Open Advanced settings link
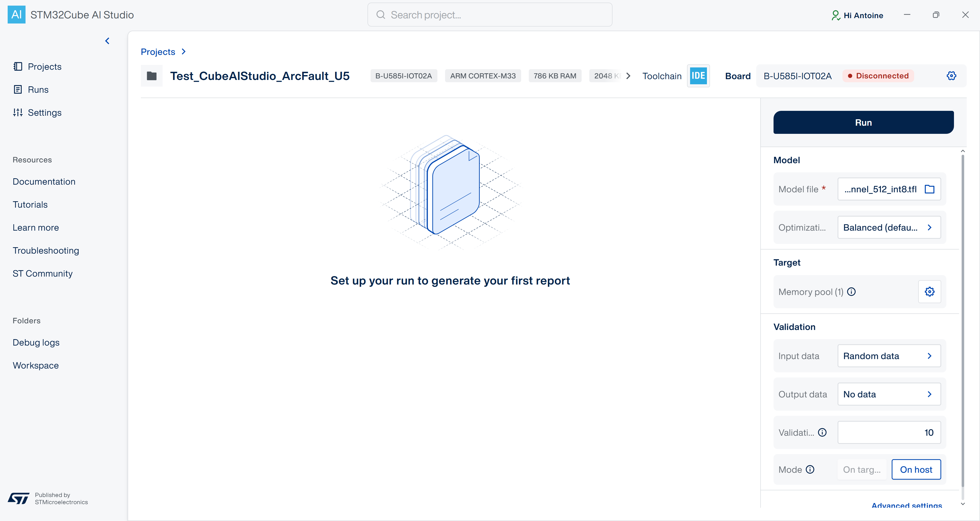Viewport: 980px width, 521px height. pos(906,505)
